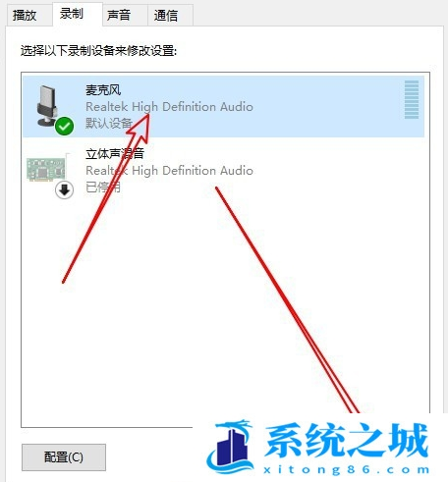
Task: Click the microphone volume level meter
Action: tap(412, 99)
